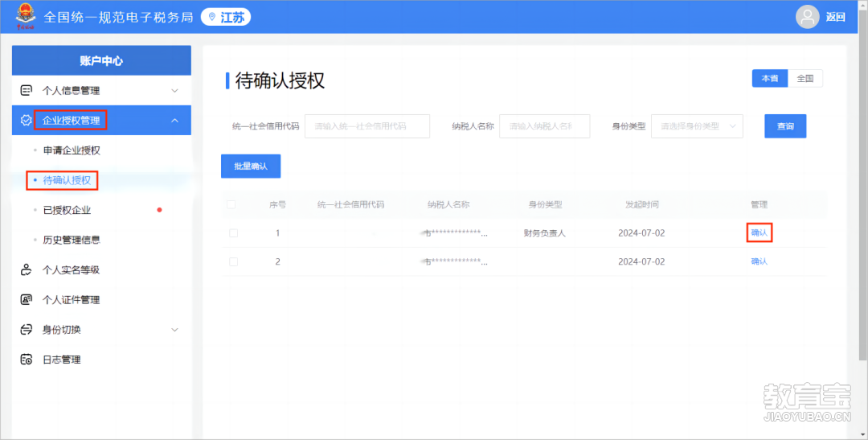Viewport: 868px width, 440px height.
Task: Click the 账户中心 sidebar header
Action: click(101, 61)
